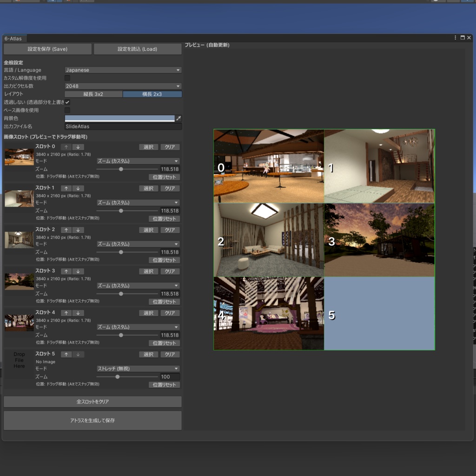The height and width of the screenshot is (476, 476).
Task: Open the 言語 / Language dropdown
Action: click(123, 70)
